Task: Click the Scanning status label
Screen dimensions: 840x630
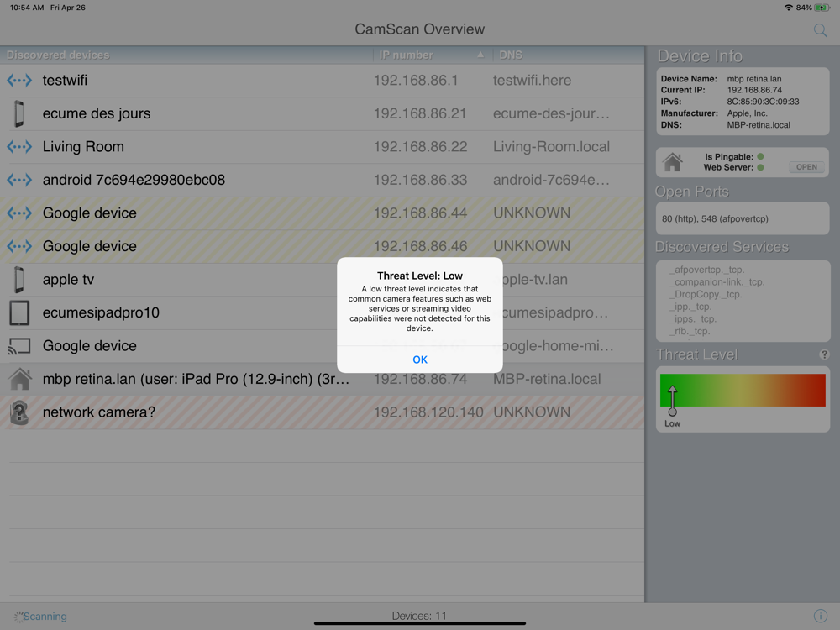Action: (x=45, y=617)
